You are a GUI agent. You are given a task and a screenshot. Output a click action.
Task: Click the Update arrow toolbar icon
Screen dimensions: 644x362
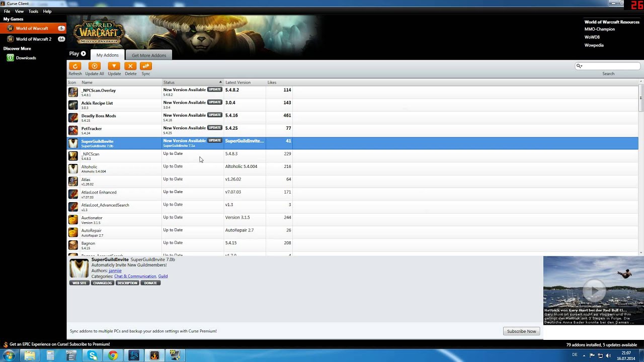114,66
